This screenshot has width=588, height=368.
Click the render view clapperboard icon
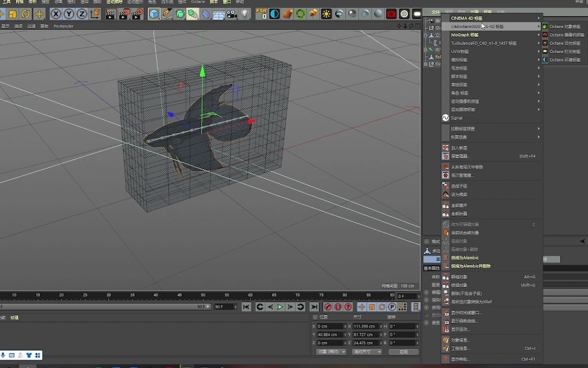[x=110, y=14]
